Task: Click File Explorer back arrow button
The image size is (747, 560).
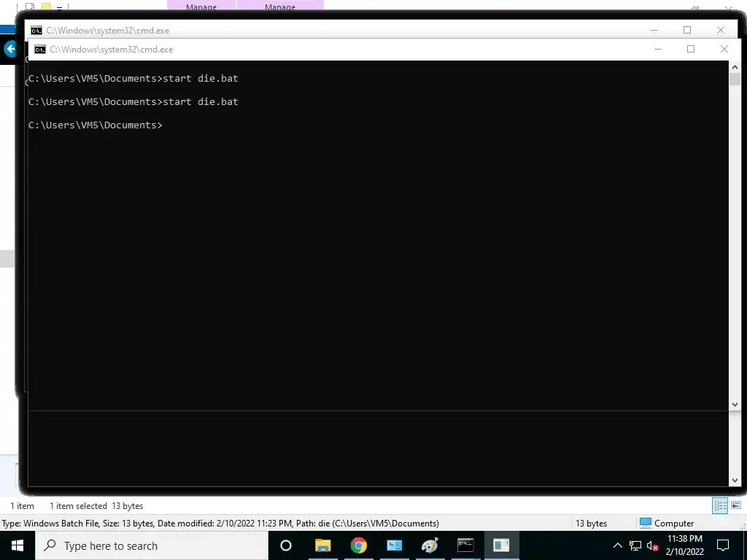Action: click(x=9, y=49)
